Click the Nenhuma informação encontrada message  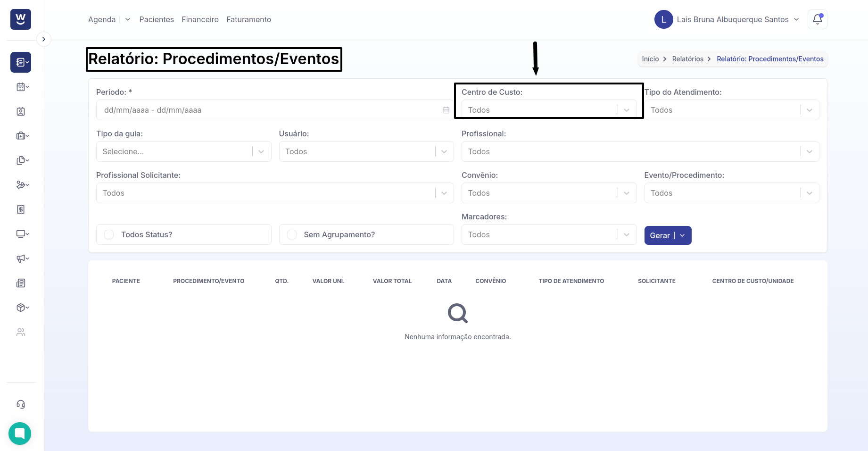457,337
